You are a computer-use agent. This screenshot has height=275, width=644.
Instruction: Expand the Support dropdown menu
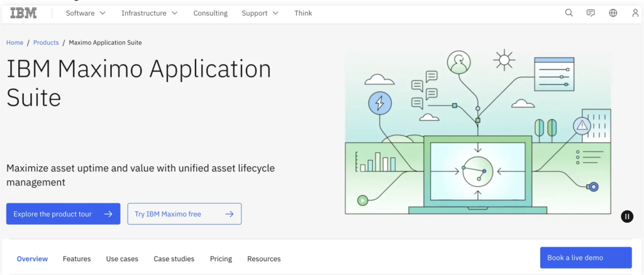[260, 13]
